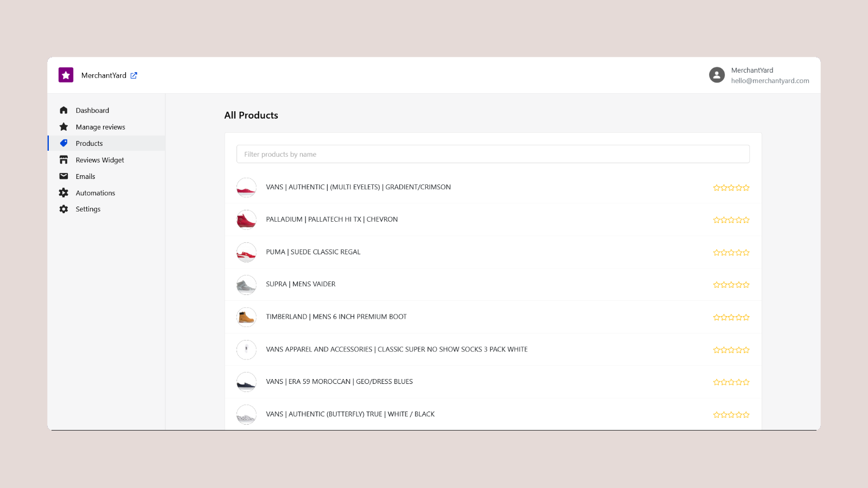Go to Manage reviews section
Viewport: 868px width, 488px height.
(x=100, y=127)
